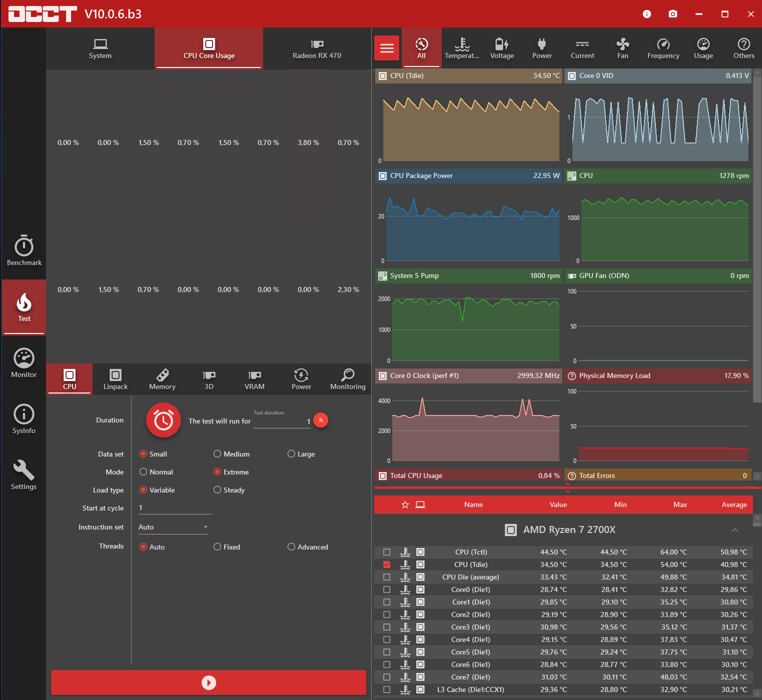Select the Medium data set option
This screenshot has height=700, width=762.
coord(232,454)
